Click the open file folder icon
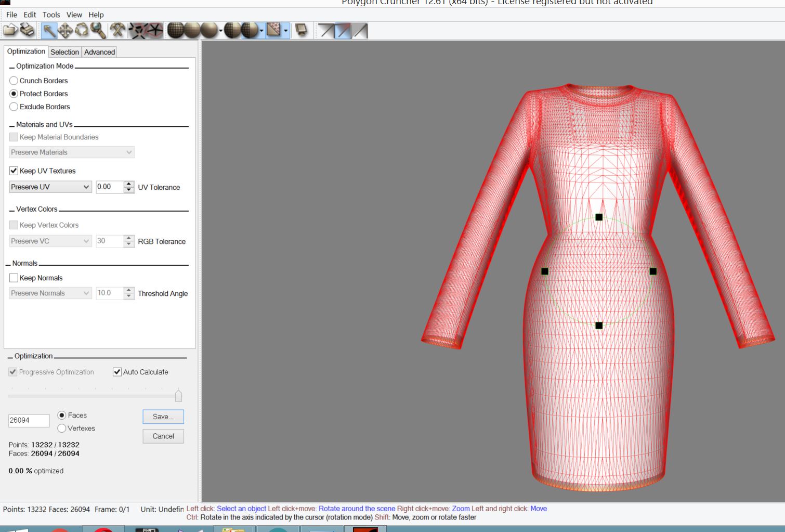Screen dimensions: 785x532 click(10, 31)
